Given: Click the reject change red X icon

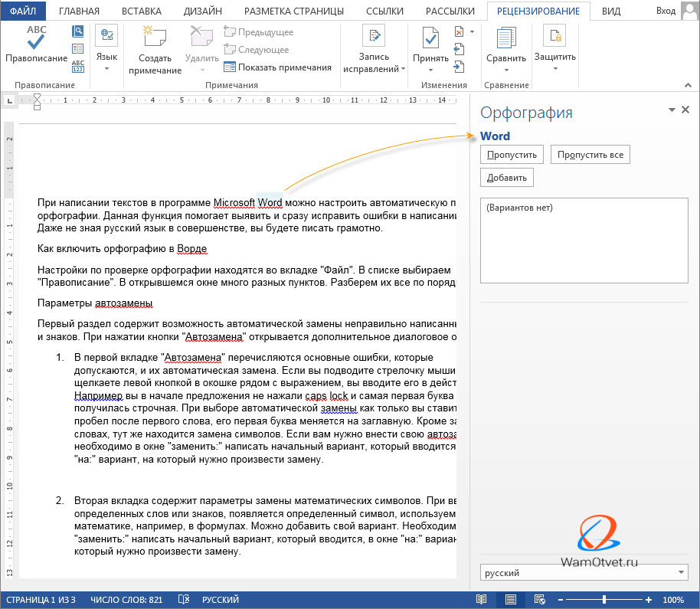Looking at the screenshot, I should tap(459, 32).
